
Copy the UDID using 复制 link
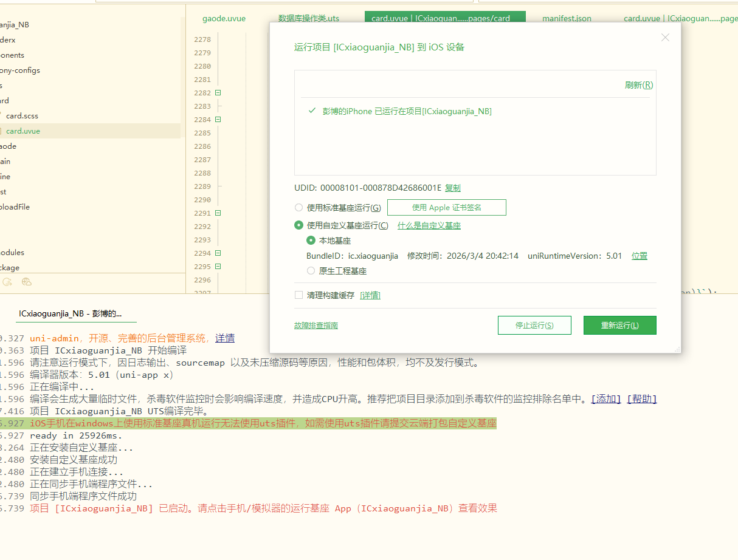coord(452,188)
